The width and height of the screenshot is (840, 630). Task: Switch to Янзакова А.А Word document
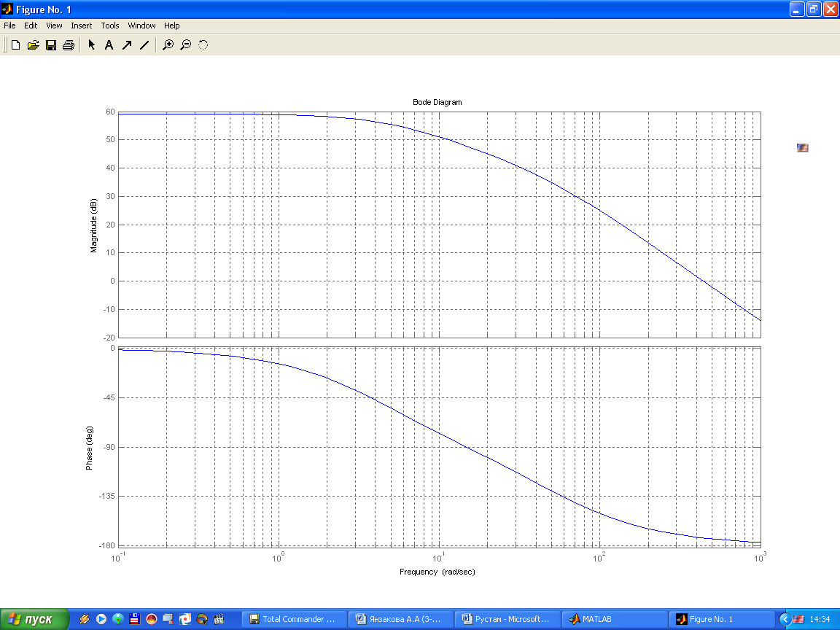(401, 619)
